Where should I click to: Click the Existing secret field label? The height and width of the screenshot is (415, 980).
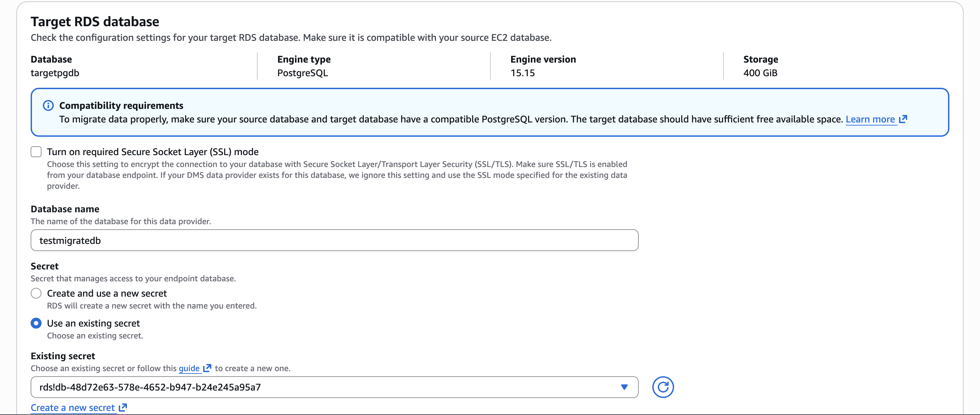click(x=63, y=356)
